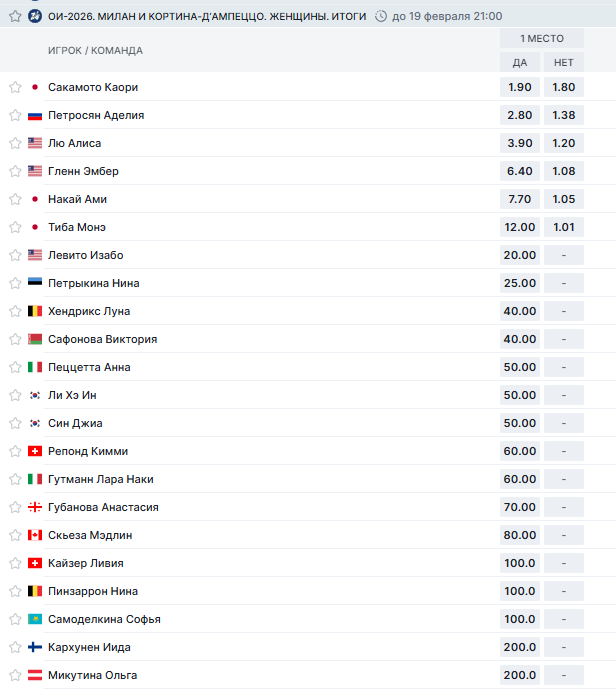This screenshot has width=616, height=690.
Task: Toggle the favorite star for Гленн Эмбер
Action: click(15, 171)
